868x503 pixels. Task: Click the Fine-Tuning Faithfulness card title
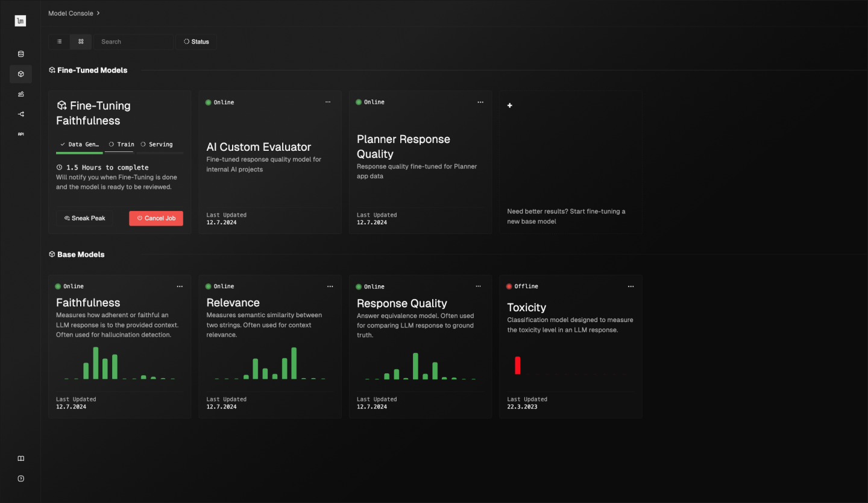[93, 113]
